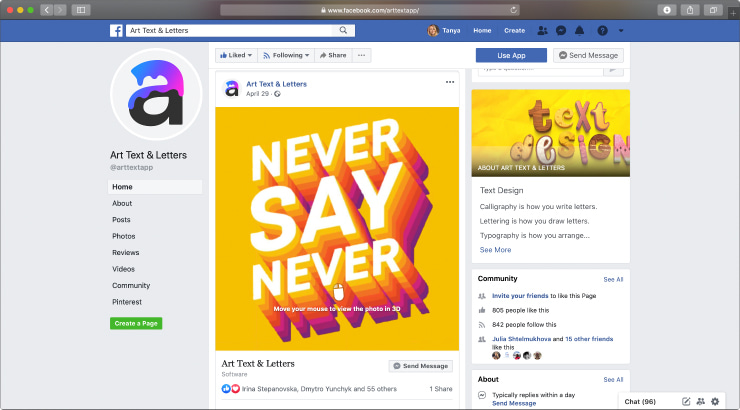Open Art Text & Letters post author link
Image resolution: width=740 pixels, height=410 pixels.
coord(277,84)
